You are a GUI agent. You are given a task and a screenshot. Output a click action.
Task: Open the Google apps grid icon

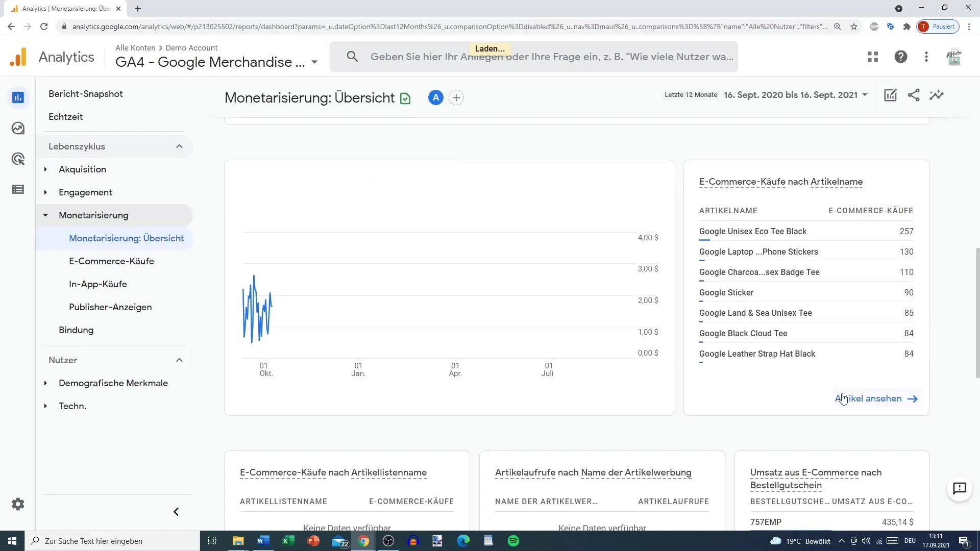[x=873, y=57]
